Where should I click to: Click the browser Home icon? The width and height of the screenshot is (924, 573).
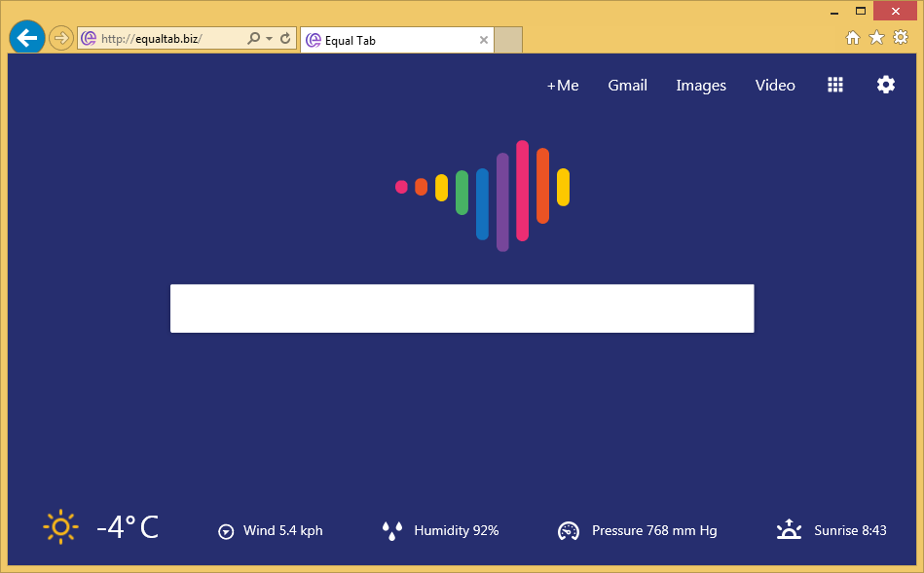tap(853, 38)
